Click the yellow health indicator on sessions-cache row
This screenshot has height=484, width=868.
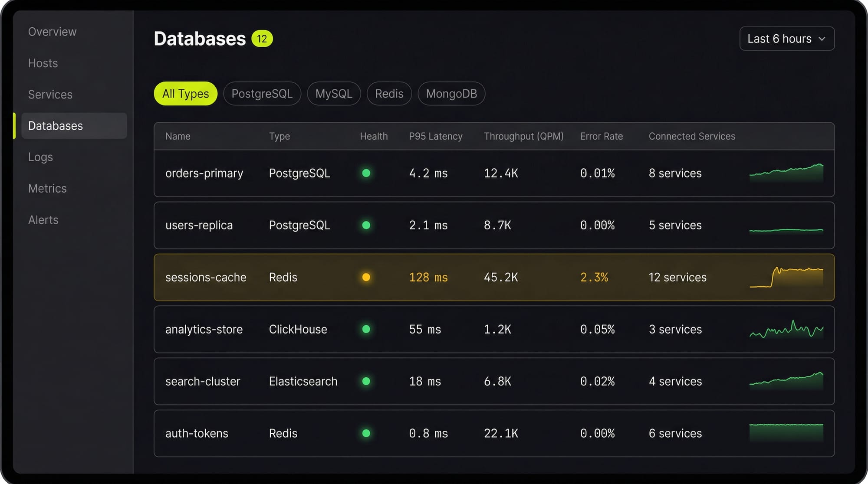[366, 277]
